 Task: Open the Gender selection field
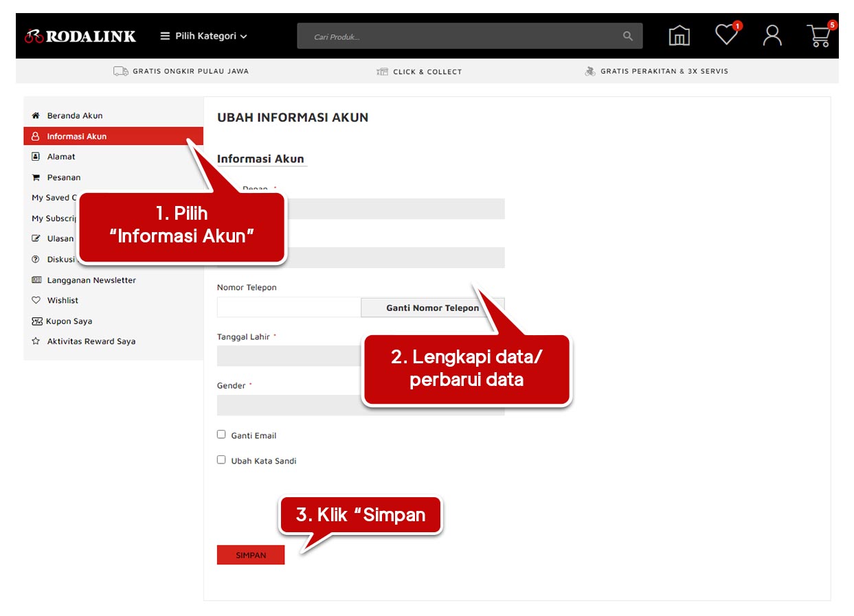coord(289,405)
